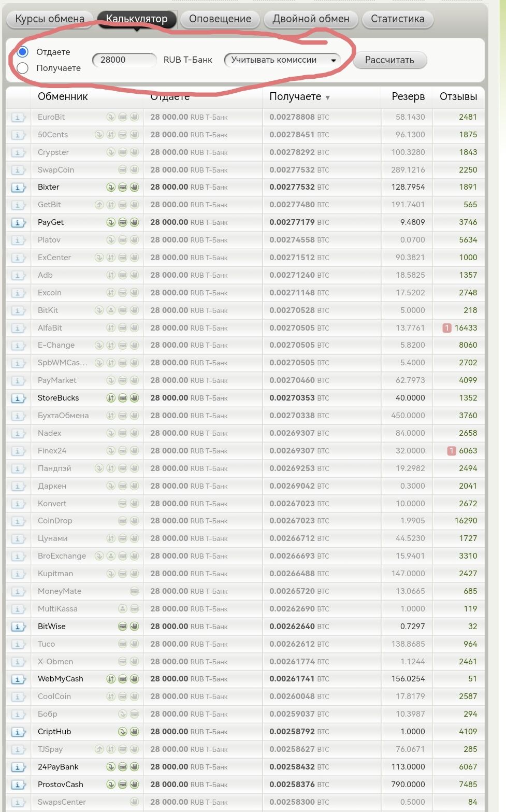506x812 pixels.
Task: Click Platov reserve value 0.0700
Action: pyautogui.click(x=412, y=240)
